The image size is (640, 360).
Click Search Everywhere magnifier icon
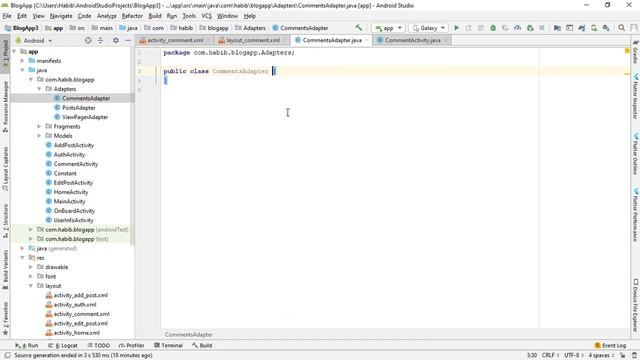point(622,28)
